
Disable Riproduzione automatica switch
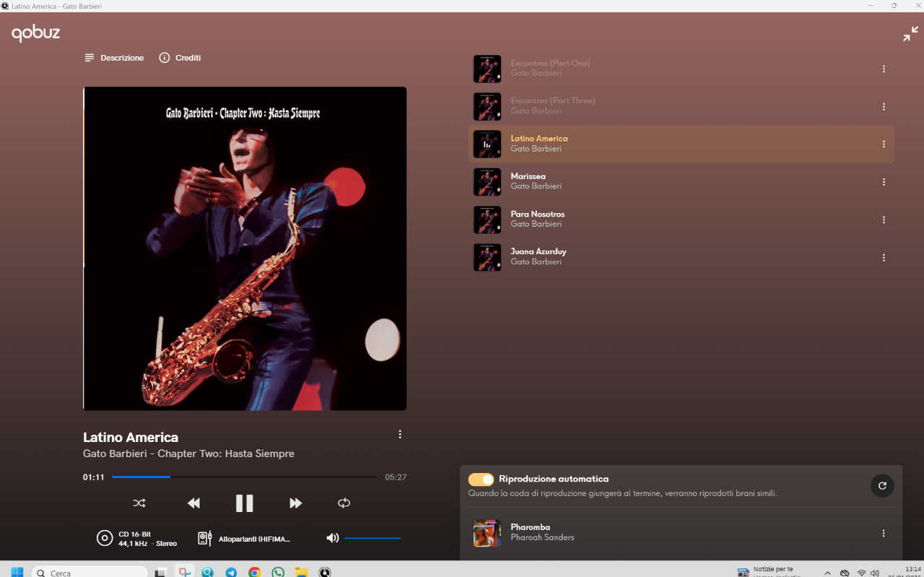click(481, 480)
